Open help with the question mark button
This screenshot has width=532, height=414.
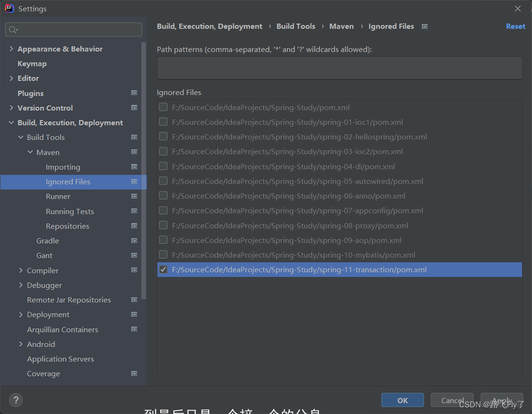[x=16, y=400]
